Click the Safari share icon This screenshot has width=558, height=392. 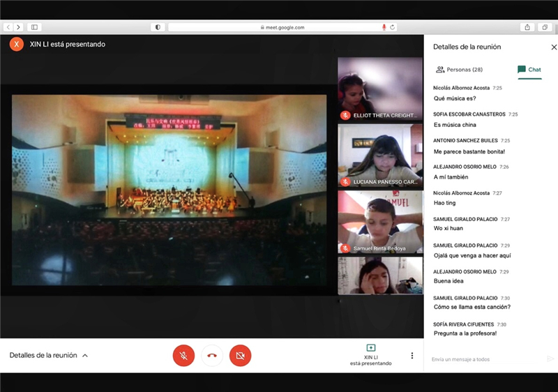click(x=527, y=27)
